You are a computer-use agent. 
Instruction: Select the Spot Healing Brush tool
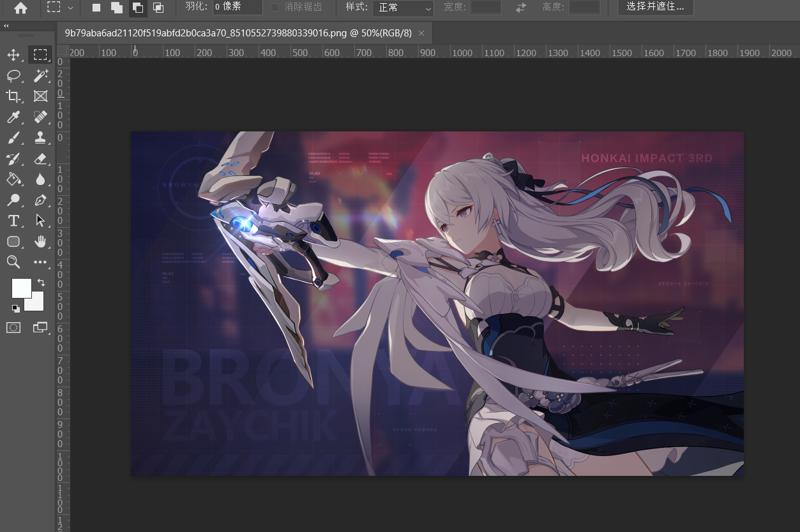coord(40,117)
